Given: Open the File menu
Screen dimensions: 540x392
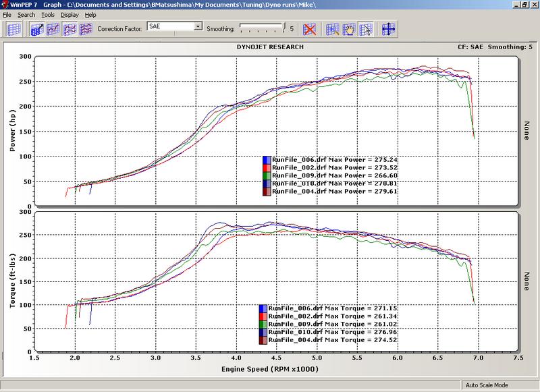Looking at the screenshot, I should pyautogui.click(x=7, y=14).
